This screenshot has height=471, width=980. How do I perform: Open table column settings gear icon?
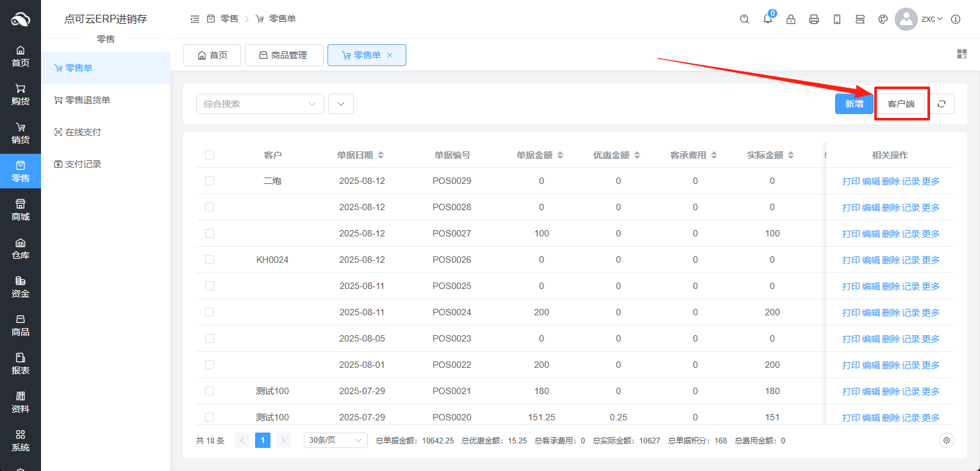[947, 441]
